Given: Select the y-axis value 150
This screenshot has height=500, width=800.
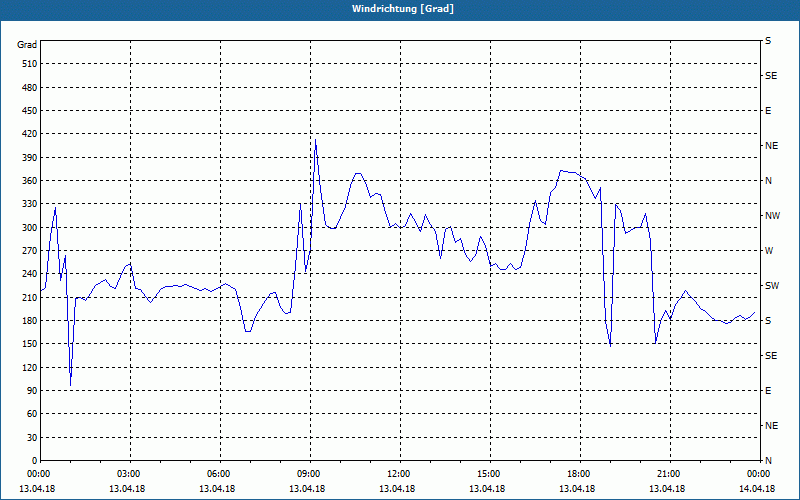Looking at the screenshot, I should 31,344.
